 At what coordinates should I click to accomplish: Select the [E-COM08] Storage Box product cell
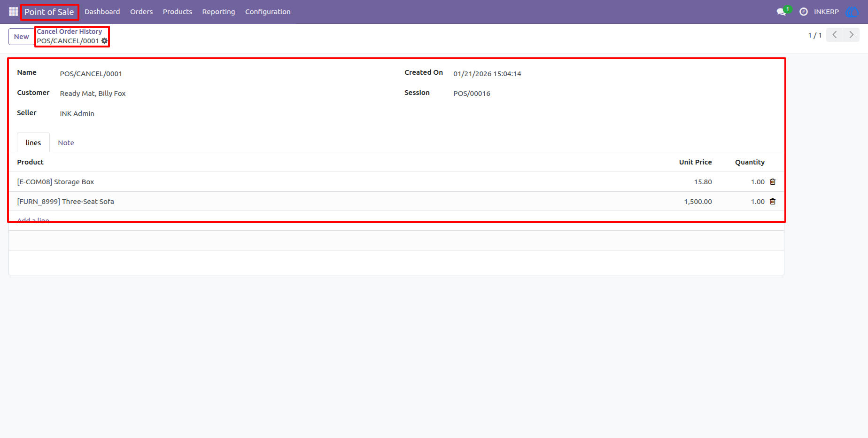tap(56, 182)
